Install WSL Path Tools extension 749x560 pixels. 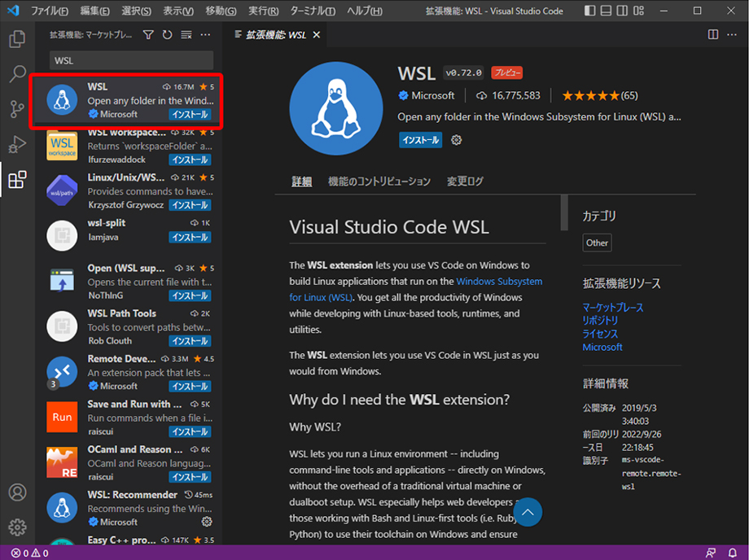[190, 341]
